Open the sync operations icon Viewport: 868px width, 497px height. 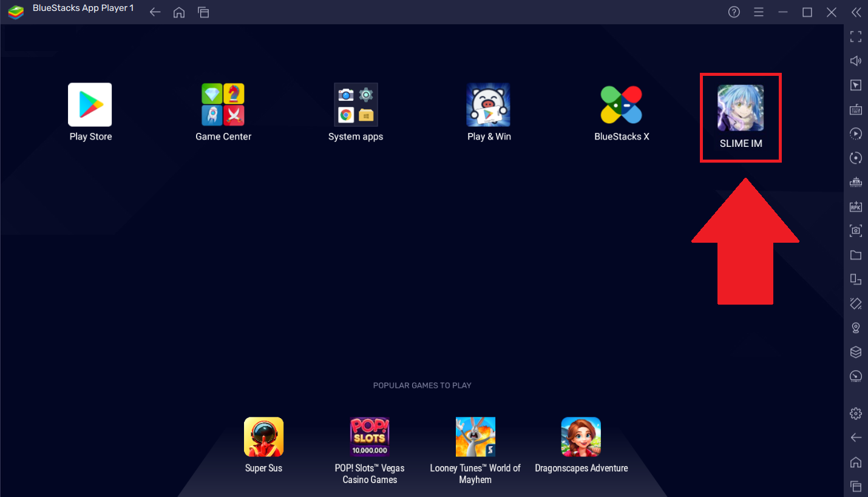[856, 158]
